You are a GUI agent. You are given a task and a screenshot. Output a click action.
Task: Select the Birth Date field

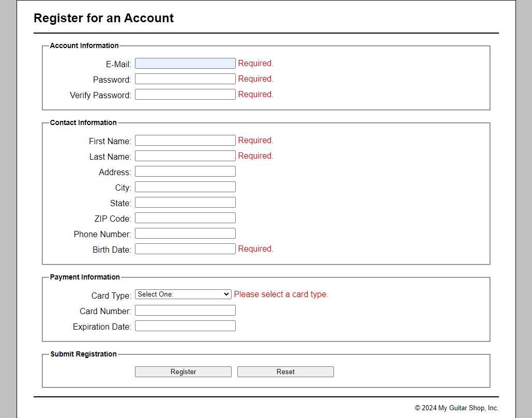[x=185, y=249]
